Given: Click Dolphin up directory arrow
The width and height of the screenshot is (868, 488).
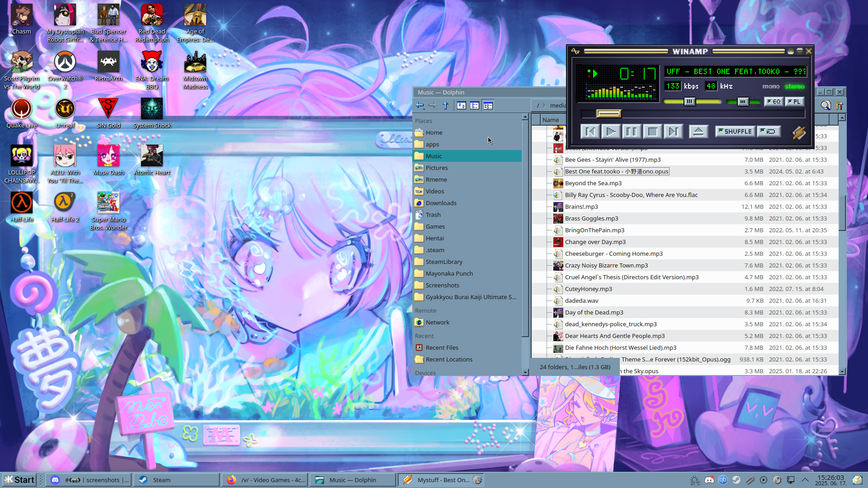Looking at the screenshot, I should click(x=446, y=105).
